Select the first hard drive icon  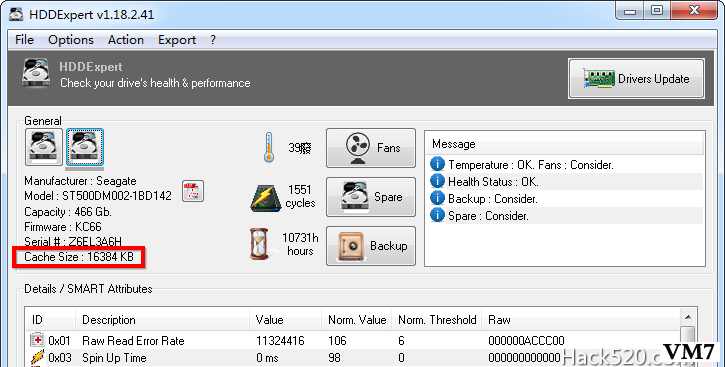44,147
